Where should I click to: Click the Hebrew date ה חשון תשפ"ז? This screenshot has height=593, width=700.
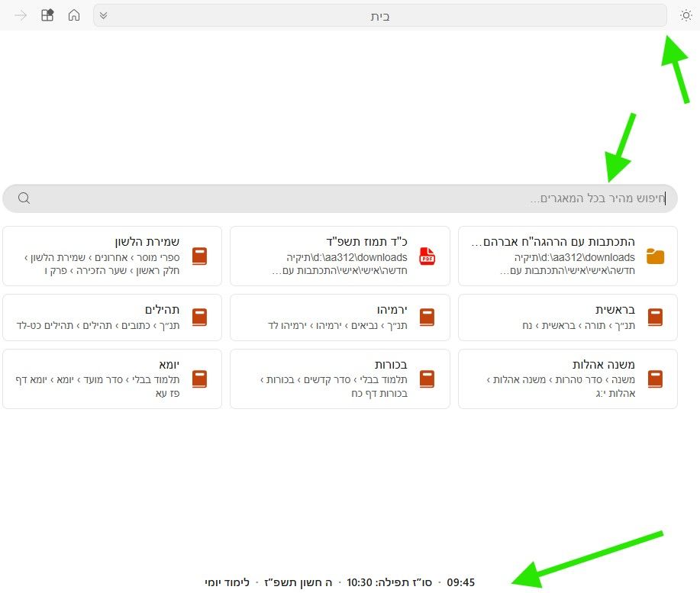[298, 582]
